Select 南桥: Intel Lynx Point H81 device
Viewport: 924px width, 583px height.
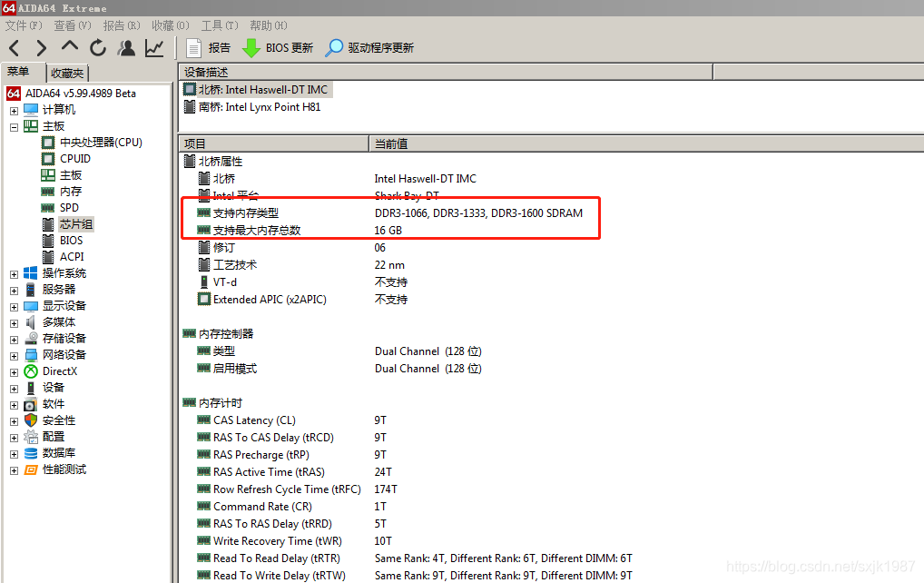coord(253,106)
